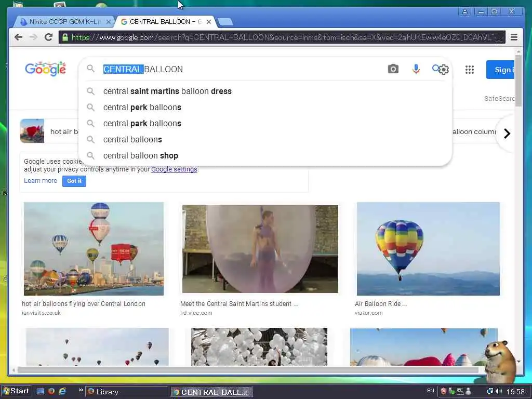This screenshot has height=399, width=532.
Task: Switch to Ninite CCCP GOM tab
Action: click(64, 22)
